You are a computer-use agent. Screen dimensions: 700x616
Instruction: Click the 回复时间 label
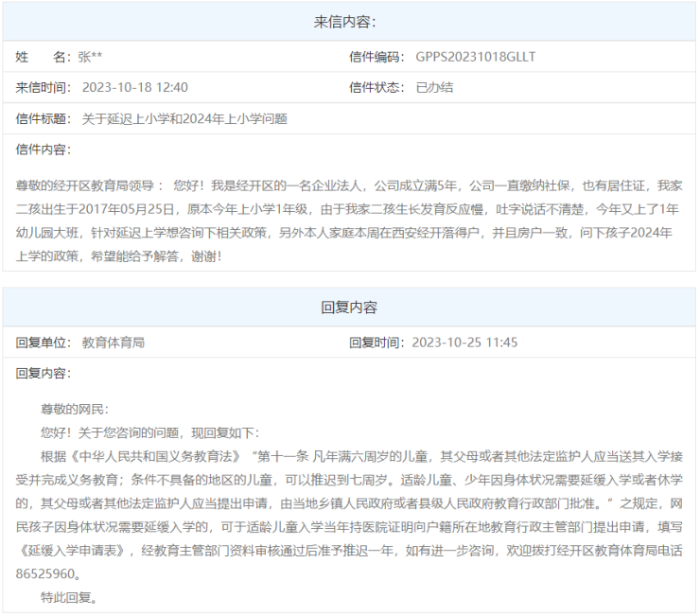pyautogui.click(x=376, y=343)
